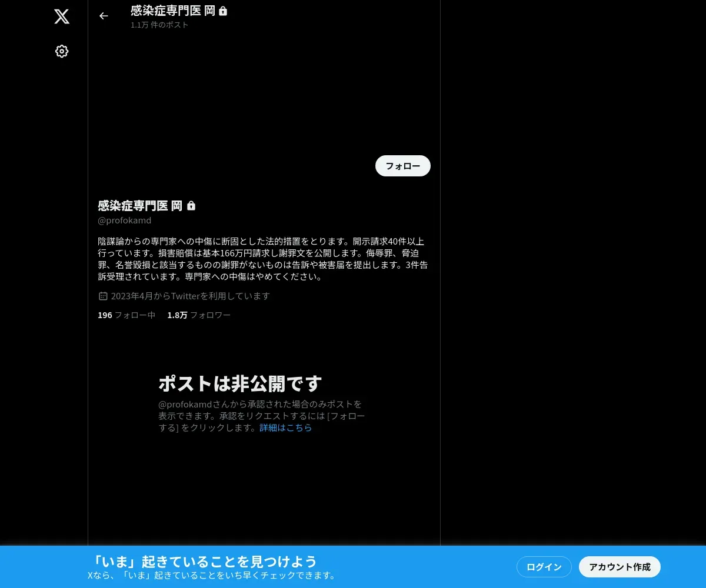Image resolution: width=706 pixels, height=588 pixels.
Task: Click the banner subtext starting Xなら
Action: point(212,575)
